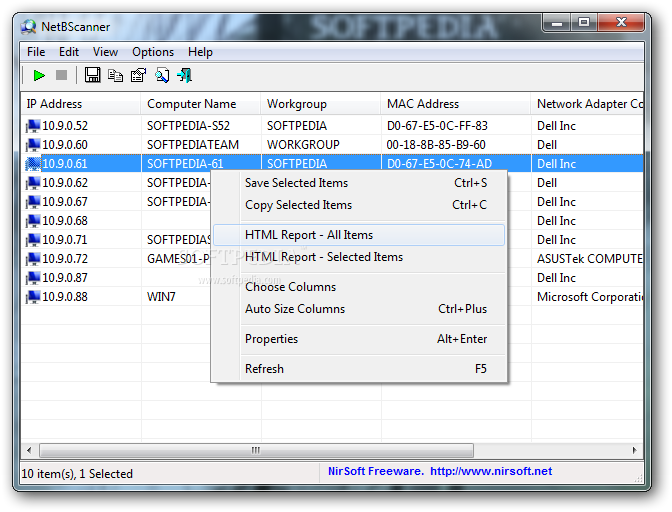Pick Auto Size Columns entry
Screen dimensions: 672x512
359,309
